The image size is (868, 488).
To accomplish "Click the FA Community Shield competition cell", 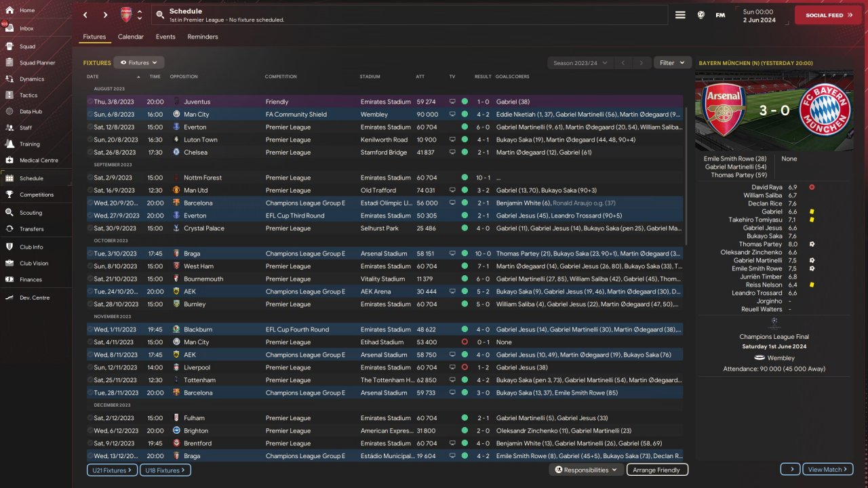I will [x=296, y=115].
